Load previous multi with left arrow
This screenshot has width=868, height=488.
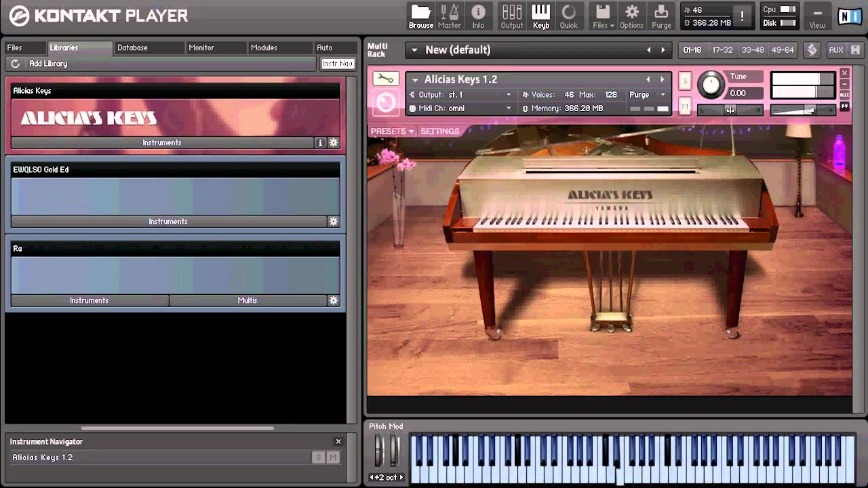pos(648,50)
